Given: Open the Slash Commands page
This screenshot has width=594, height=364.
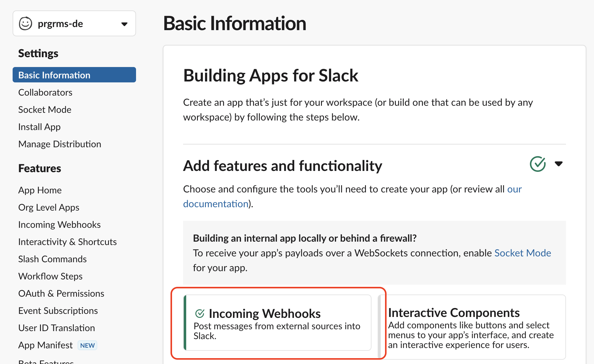Looking at the screenshot, I should point(52,259).
